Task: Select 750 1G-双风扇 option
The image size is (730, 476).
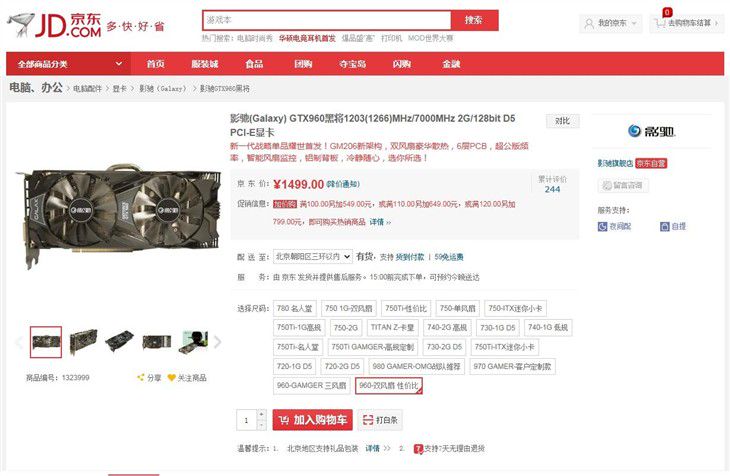Action: [x=349, y=308]
